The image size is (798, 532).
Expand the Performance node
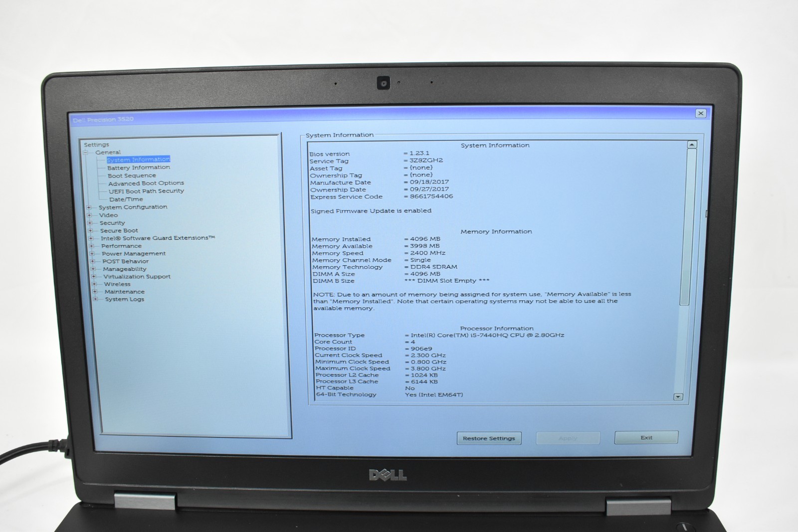click(92, 246)
